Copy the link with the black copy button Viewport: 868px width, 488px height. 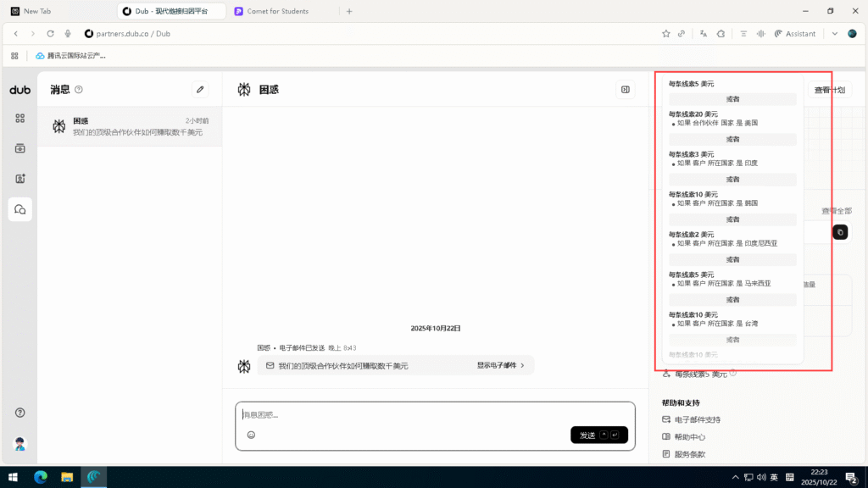[840, 231]
